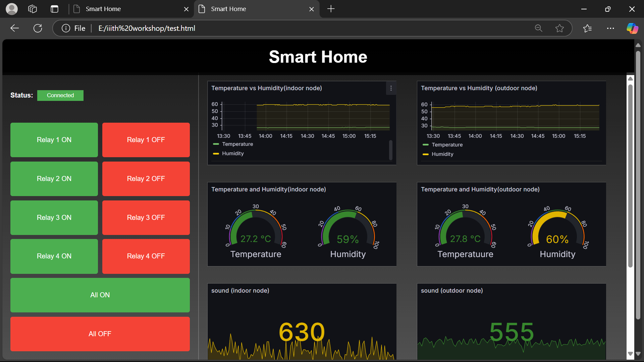The width and height of the screenshot is (644, 362).
Task: Open browser Settings and more ellipsis menu
Action: (x=610, y=28)
